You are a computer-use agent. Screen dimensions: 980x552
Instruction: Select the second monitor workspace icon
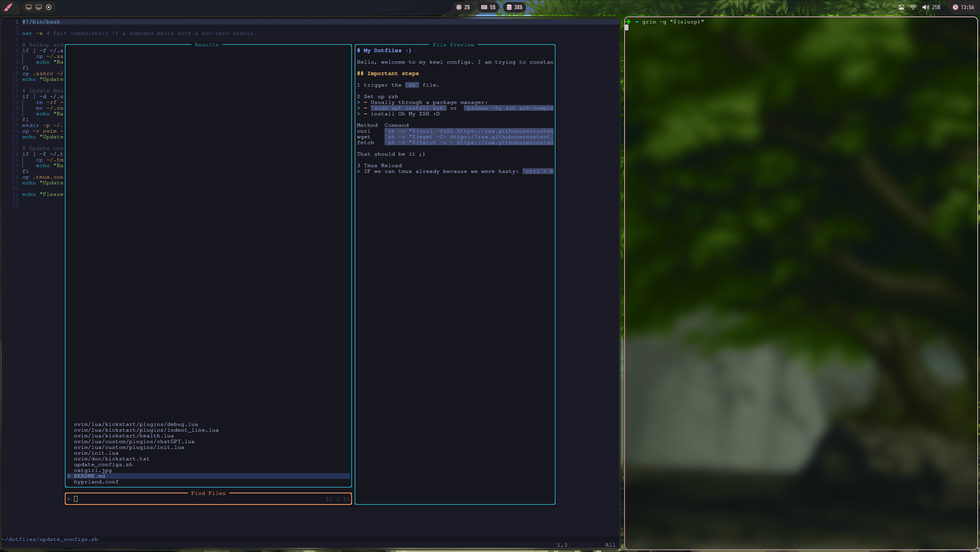(39, 7)
